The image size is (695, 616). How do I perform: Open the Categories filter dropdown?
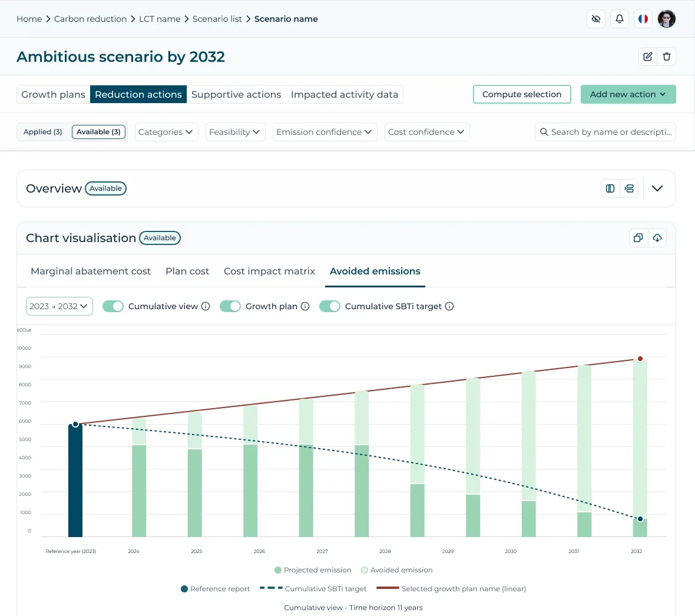click(x=166, y=132)
